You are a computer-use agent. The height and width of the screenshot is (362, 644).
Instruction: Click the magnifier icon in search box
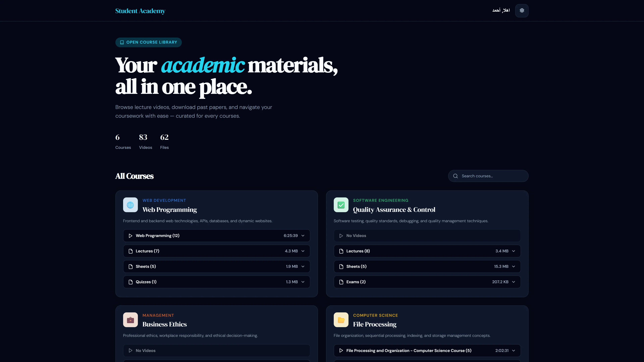[455, 176]
